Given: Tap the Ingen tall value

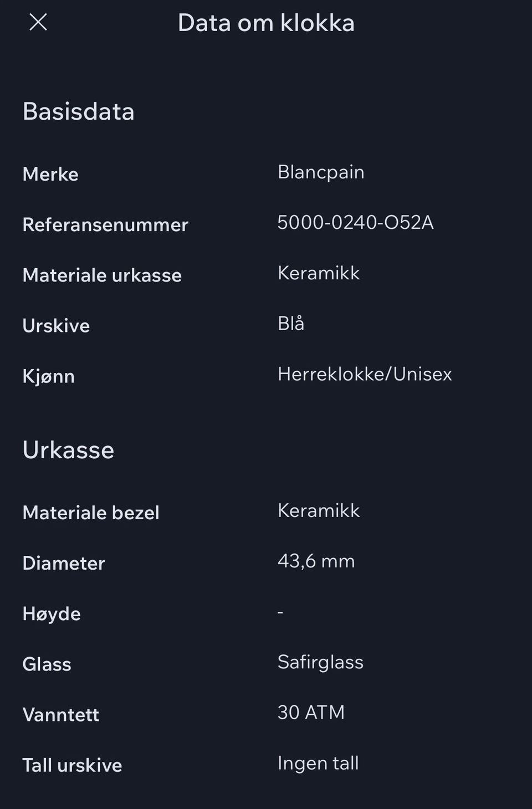Looking at the screenshot, I should pyautogui.click(x=318, y=764).
